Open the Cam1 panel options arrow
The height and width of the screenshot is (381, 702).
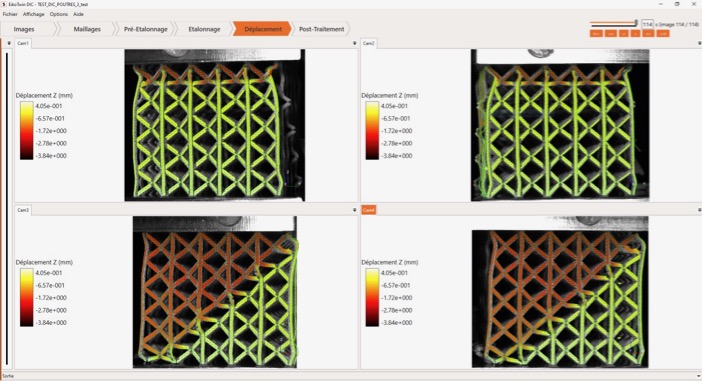click(x=354, y=43)
